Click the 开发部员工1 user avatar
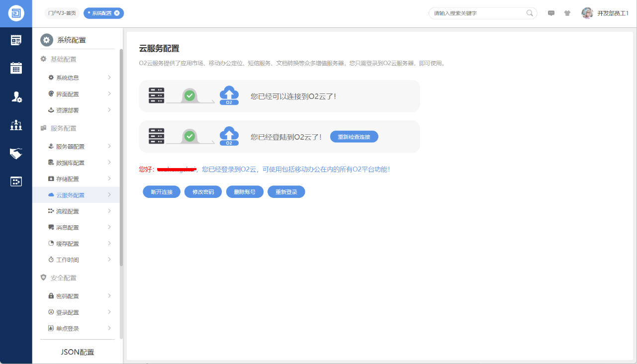The height and width of the screenshot is (364, 637). (587, 13)
